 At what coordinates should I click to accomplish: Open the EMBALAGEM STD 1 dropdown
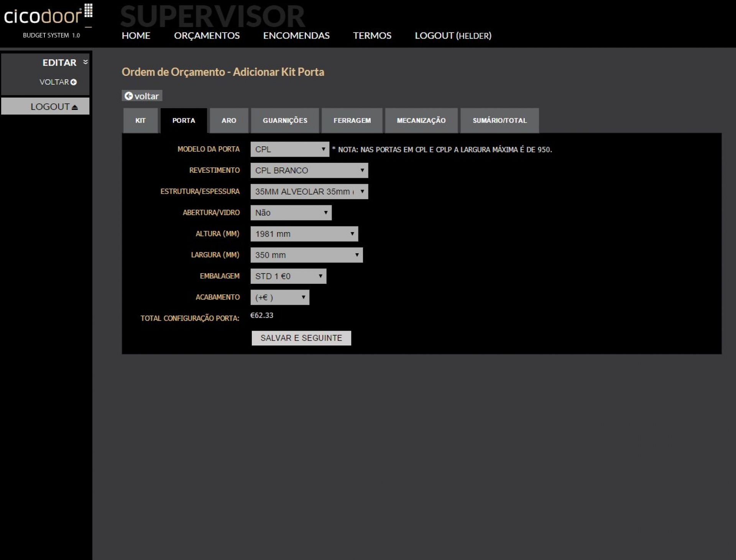[x=288, y=276]
